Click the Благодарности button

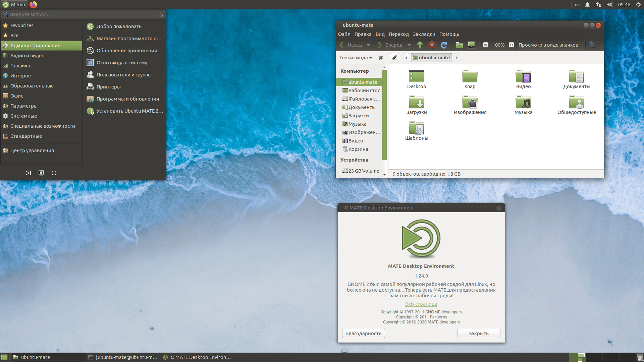tap(364, 334)
